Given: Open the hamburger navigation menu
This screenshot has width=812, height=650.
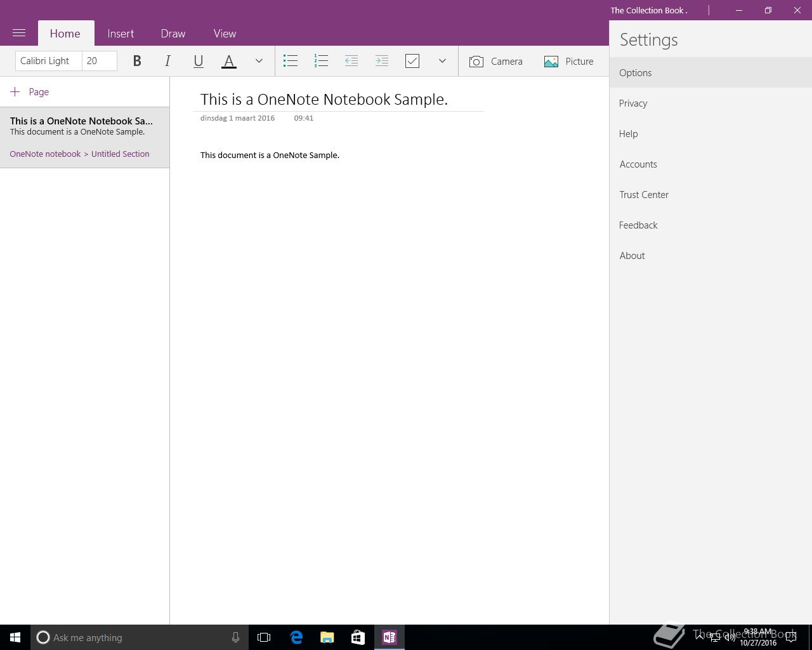Looking at the screenshot, I should (x=19, y=33).
